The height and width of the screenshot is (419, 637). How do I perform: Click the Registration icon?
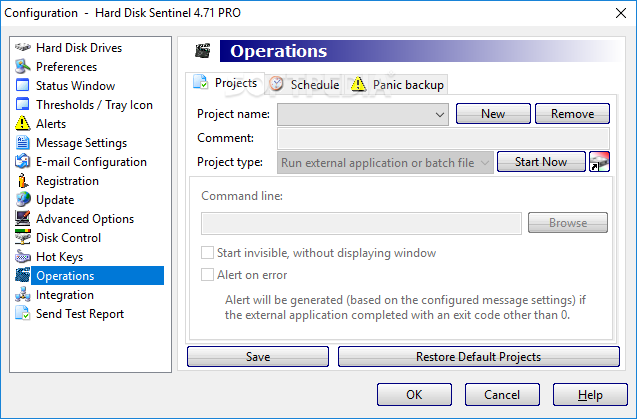coord(23,181)
